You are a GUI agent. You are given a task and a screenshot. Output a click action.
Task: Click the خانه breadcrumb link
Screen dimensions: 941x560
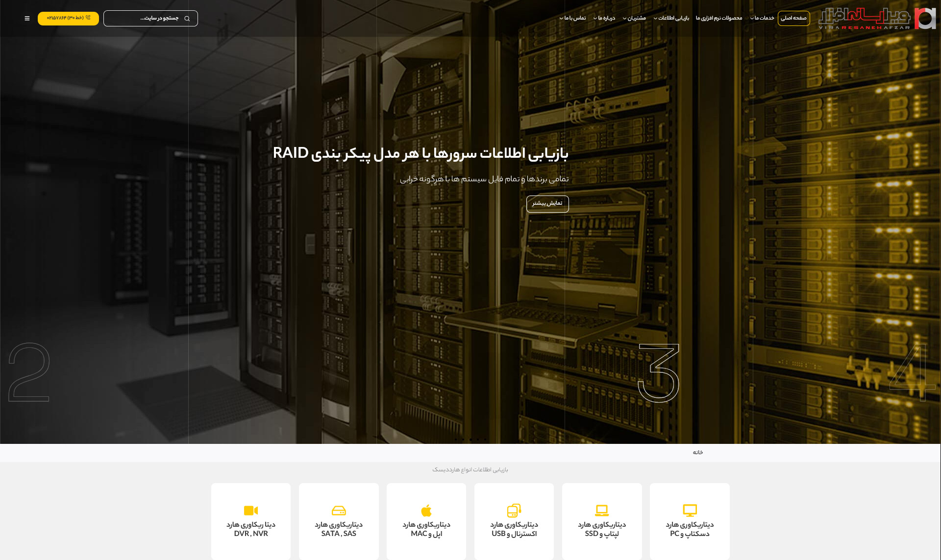click(x=698, y=452)
